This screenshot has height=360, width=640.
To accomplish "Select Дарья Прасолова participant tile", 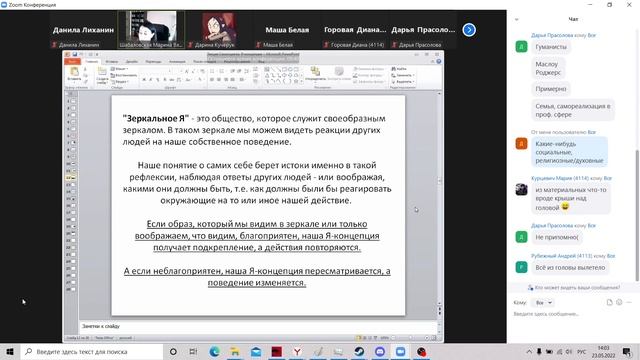I will coord(423,30).
